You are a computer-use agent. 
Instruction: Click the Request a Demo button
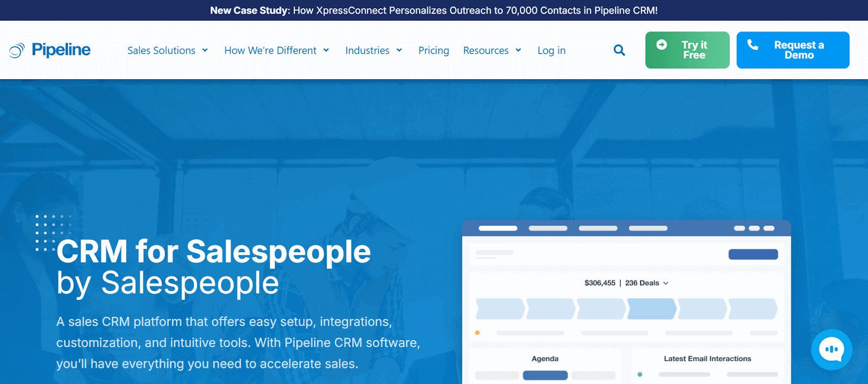pyautogui.click(x=793, y=50)
